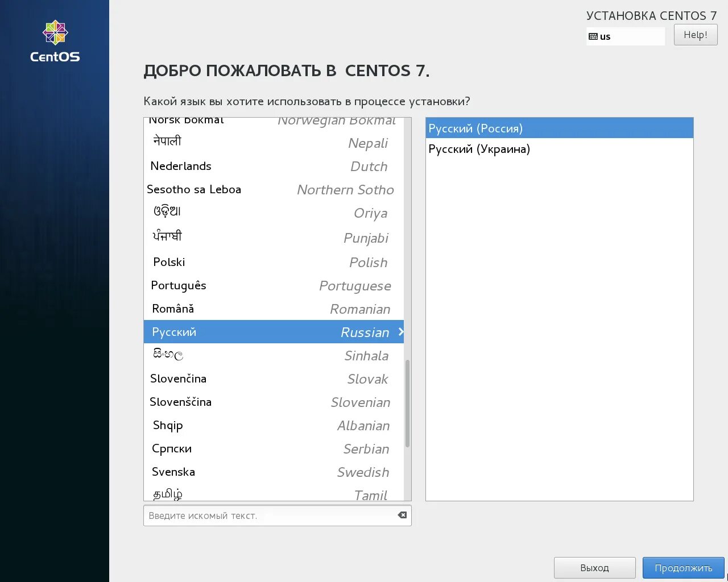The height and width of the screenshot is (582, 728).
Task: Click the keyboard layout icon next to 'us'
Action: pos(593,36)
